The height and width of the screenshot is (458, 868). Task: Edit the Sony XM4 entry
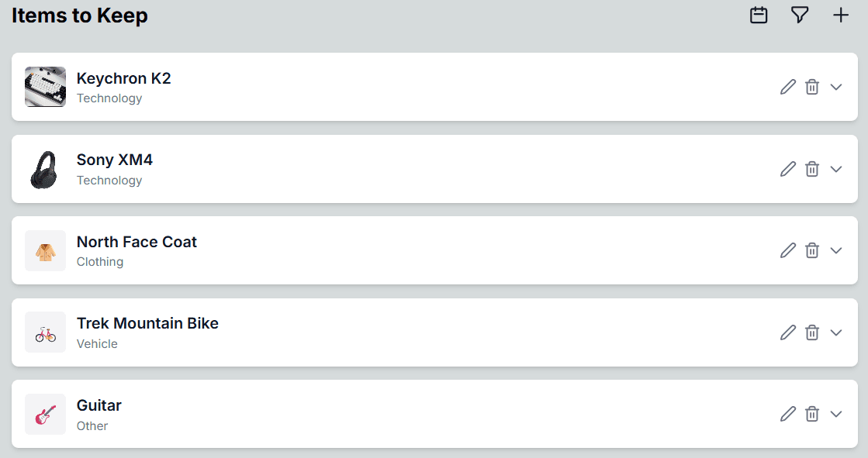click(x=788, y=169)
